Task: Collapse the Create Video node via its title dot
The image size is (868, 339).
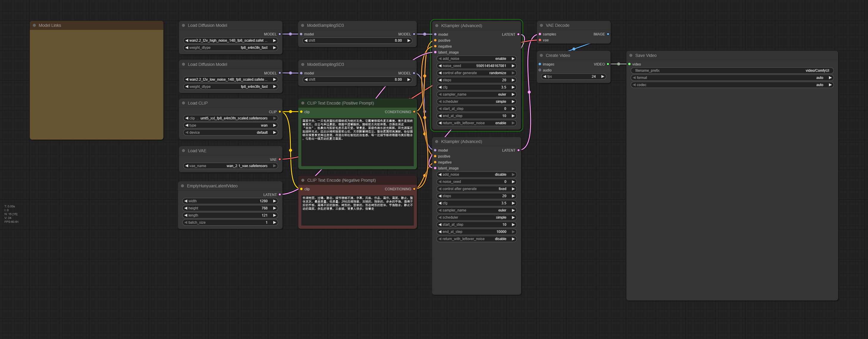Action: pos(541,55)
